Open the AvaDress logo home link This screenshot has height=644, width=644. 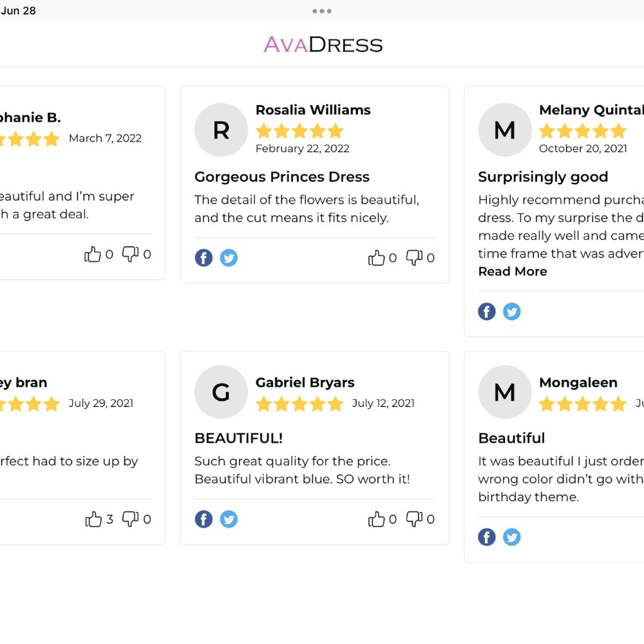click(323, 44)
